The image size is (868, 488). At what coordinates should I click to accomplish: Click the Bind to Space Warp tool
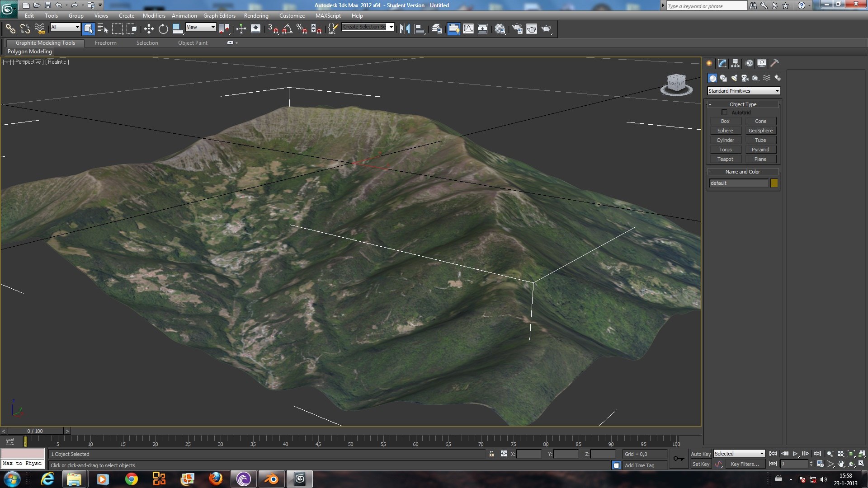(x=40, y=29)
